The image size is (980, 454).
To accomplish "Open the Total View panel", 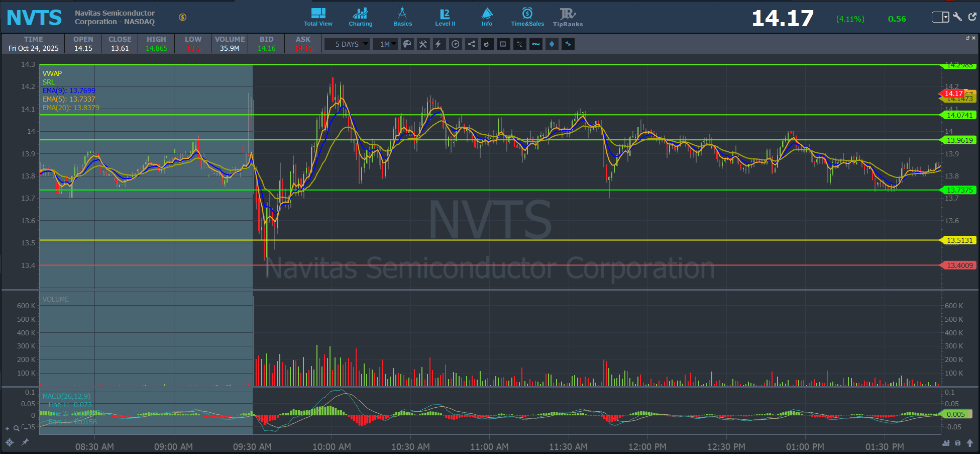I will point(318,17).
